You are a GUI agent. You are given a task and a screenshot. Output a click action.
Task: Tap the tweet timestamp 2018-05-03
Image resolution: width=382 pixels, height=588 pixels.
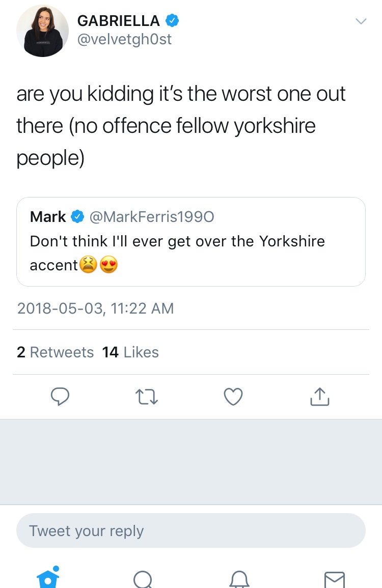95,308
